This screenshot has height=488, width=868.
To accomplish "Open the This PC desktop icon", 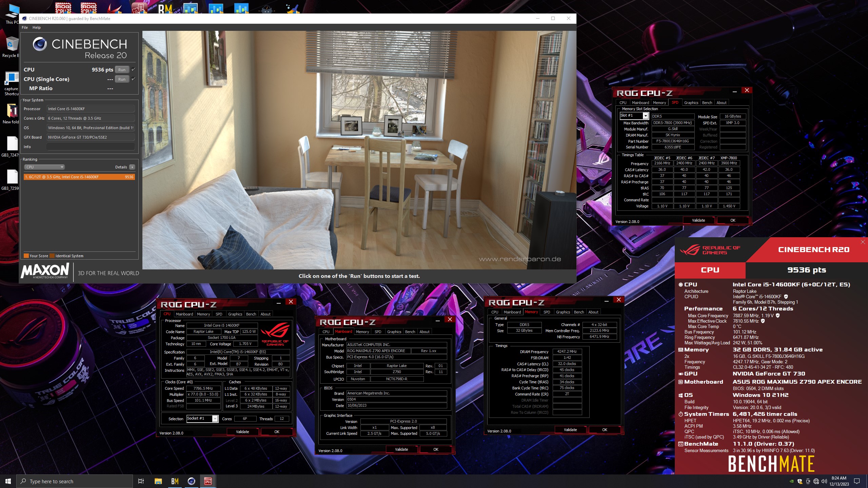I will click(12, 14).
